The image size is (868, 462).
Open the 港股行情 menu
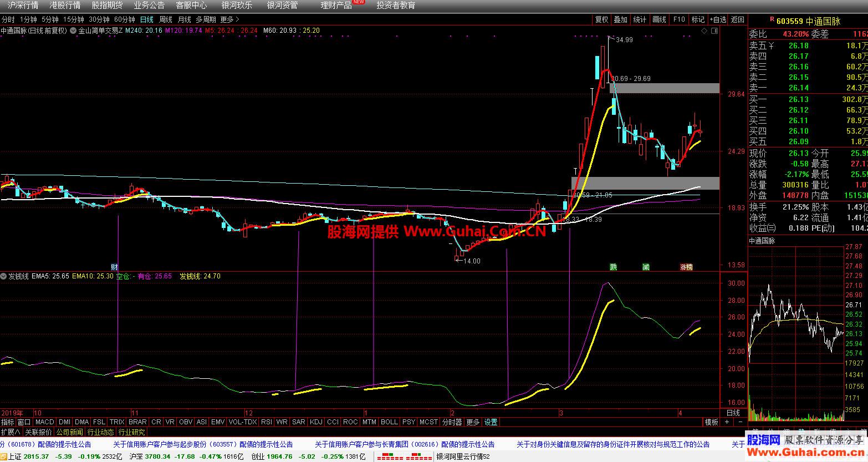pos(65,5)
